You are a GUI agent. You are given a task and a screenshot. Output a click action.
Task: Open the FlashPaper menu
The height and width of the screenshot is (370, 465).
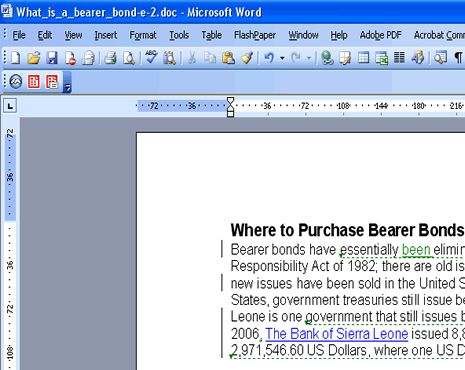point(255,35)
